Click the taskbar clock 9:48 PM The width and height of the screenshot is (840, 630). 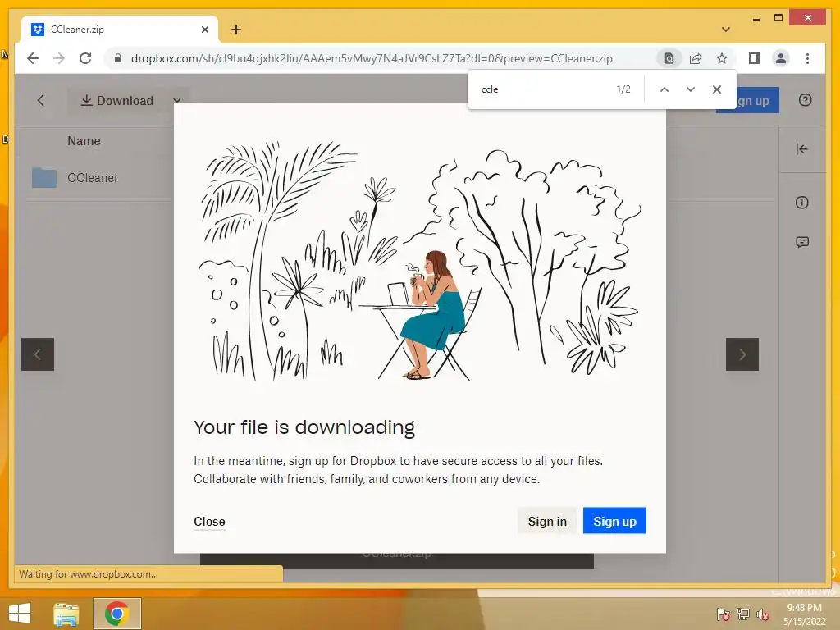point(804,614)
